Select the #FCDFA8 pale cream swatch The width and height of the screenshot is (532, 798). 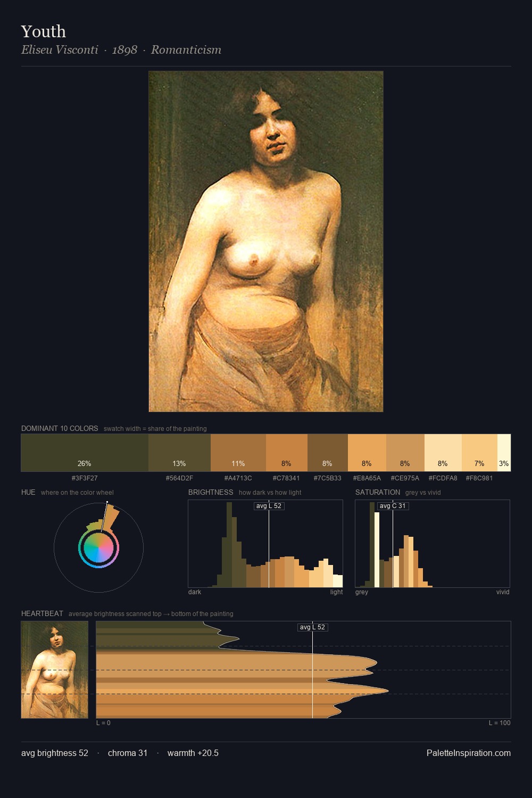tap(443, 453)
